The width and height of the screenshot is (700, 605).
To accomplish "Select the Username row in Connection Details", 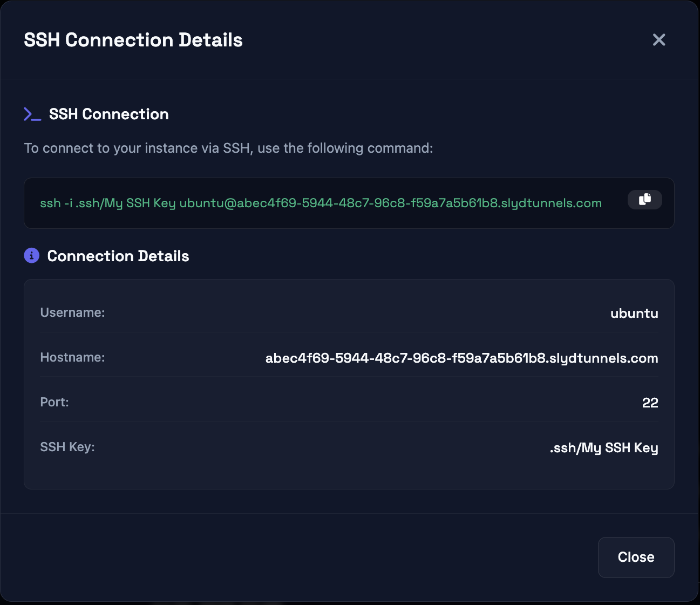I will (x=349, y=313).
